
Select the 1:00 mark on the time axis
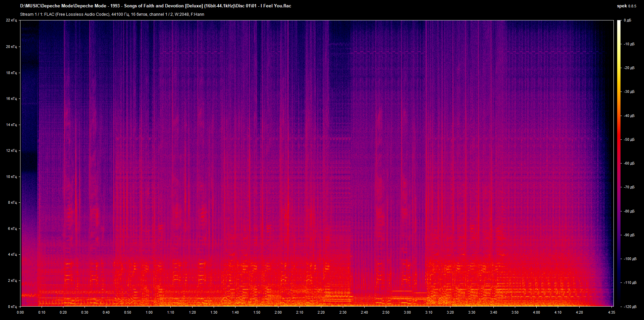click(149, 312)
